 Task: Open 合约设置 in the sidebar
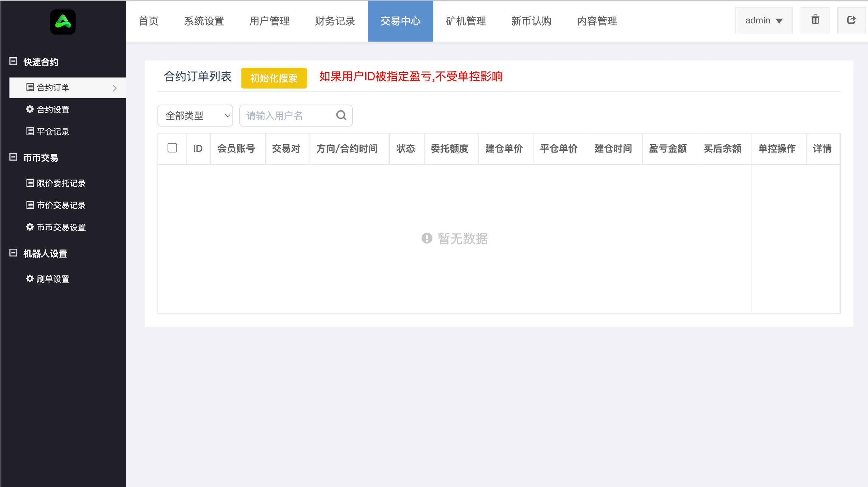tap(68, 110)
